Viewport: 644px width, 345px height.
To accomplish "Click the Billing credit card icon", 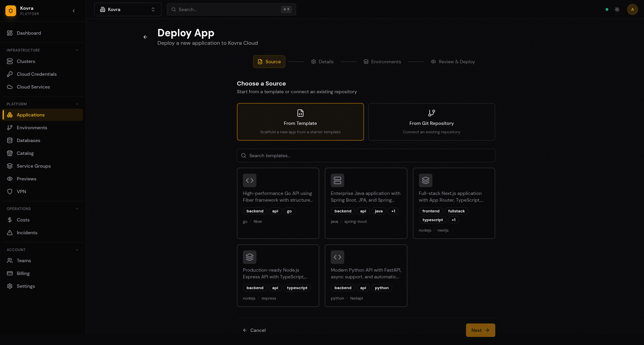I will [x=10, y=273].
